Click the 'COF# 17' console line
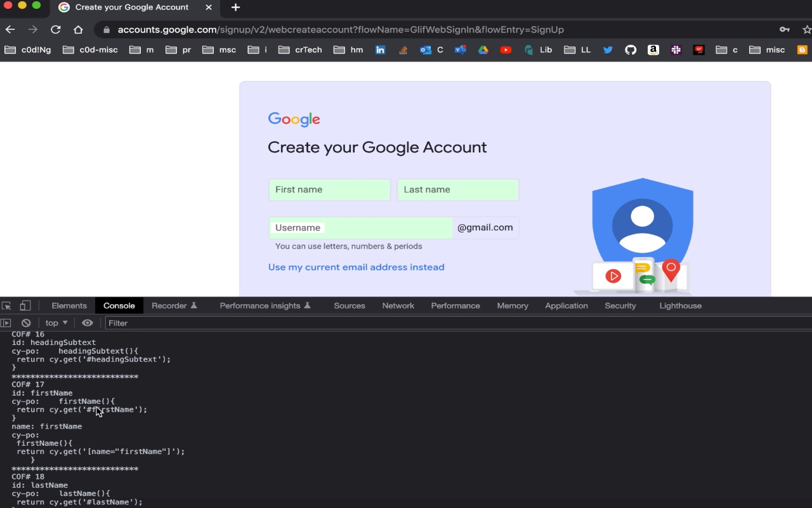Viewport: 812px width, 508px height. 28,385
